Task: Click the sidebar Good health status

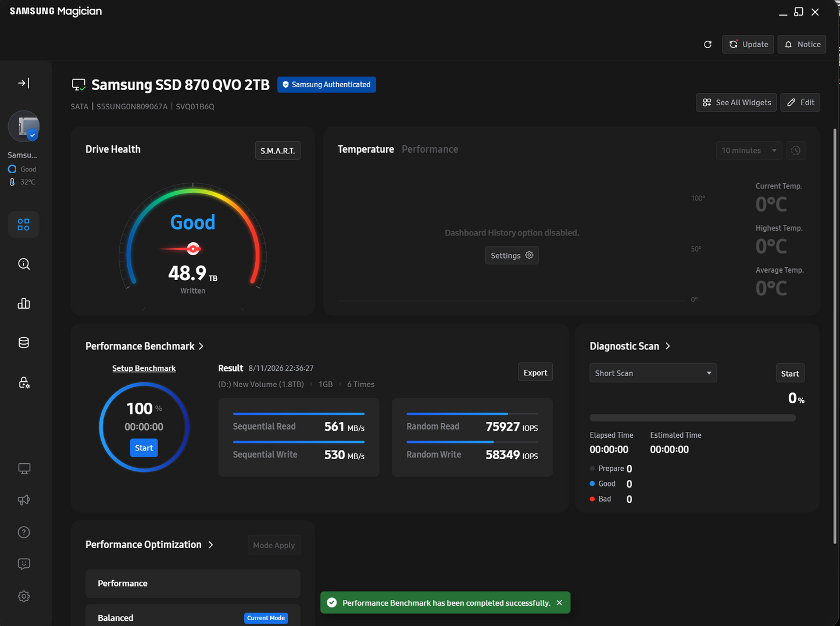Action: 22,169
